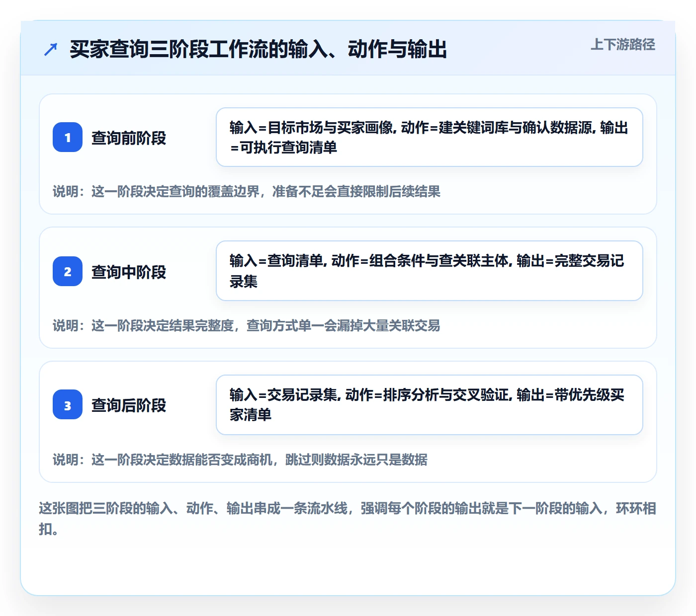Click the number 3 step badge

68,404
